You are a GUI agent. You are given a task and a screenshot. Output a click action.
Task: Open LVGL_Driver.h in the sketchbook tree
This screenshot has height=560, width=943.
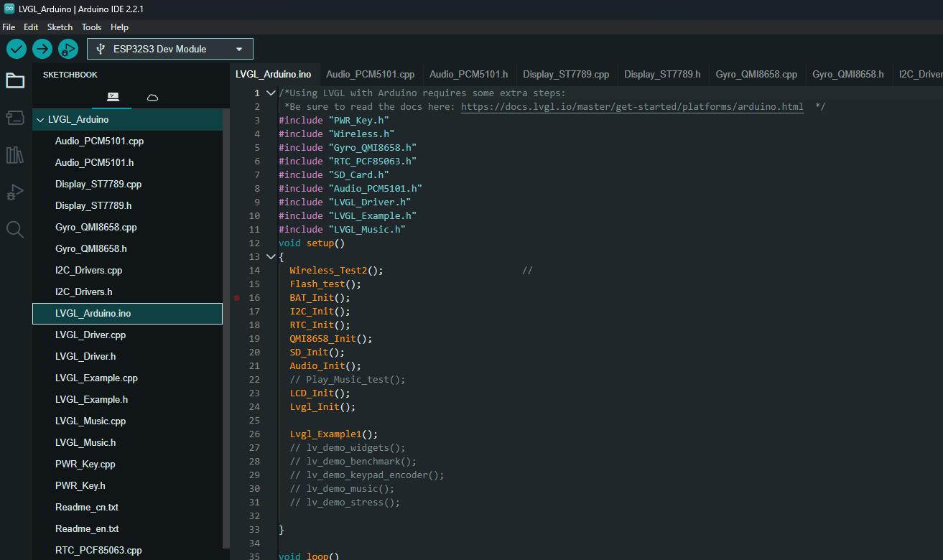click(127, 357)
